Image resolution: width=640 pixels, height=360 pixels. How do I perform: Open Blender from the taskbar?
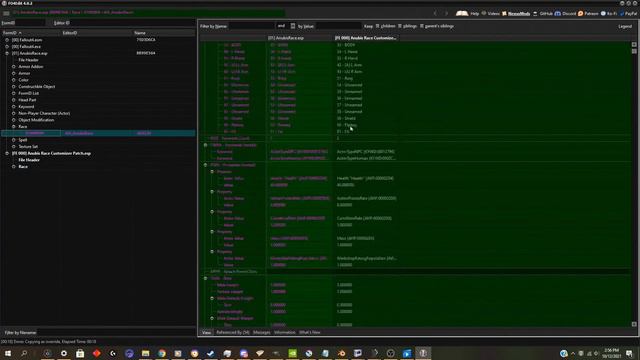tap(342, 353)
